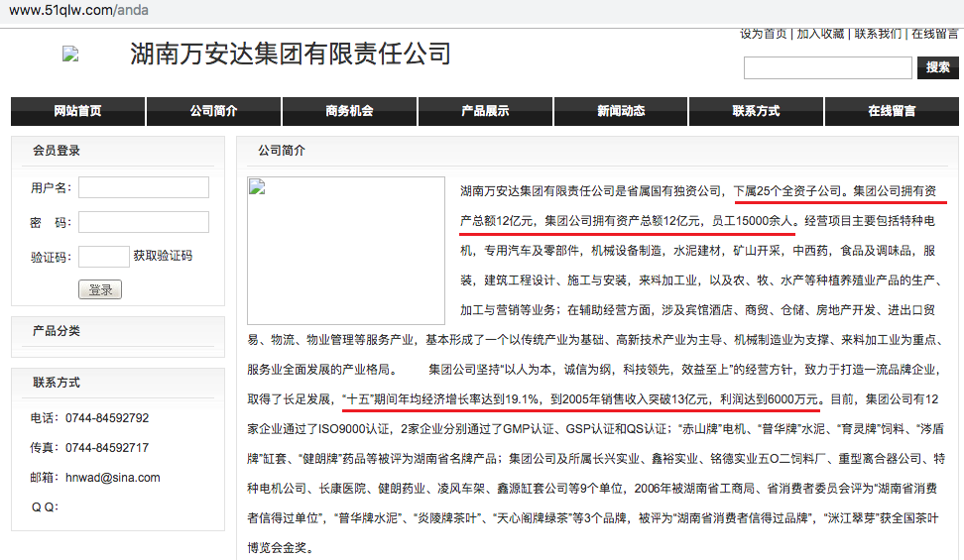Viewport: 964px width, 560px height.
Task: Click 设为首页 link at top
Action: pyautogui.click(x=763, y=34)
